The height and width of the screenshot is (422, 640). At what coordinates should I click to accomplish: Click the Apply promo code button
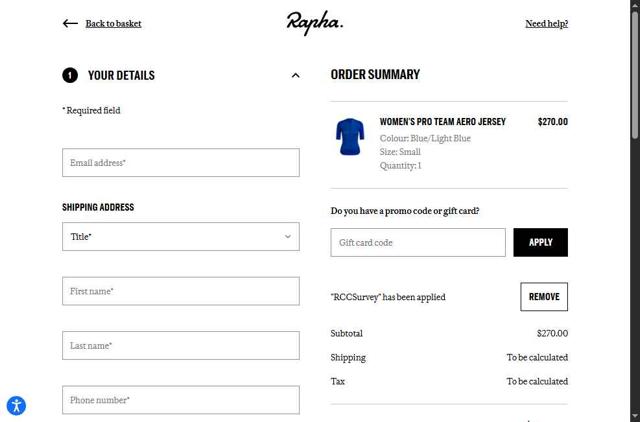point(540,242)
